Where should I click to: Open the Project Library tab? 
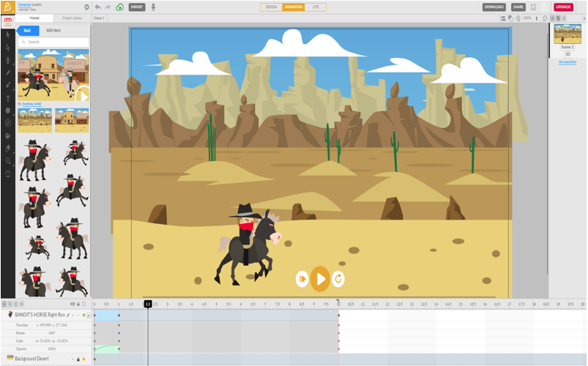pos(72,18)
